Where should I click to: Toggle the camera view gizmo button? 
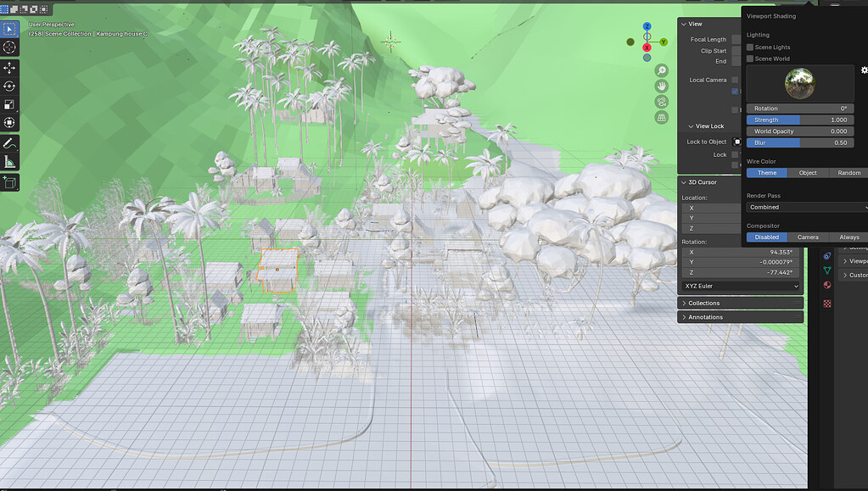point(662,102)
